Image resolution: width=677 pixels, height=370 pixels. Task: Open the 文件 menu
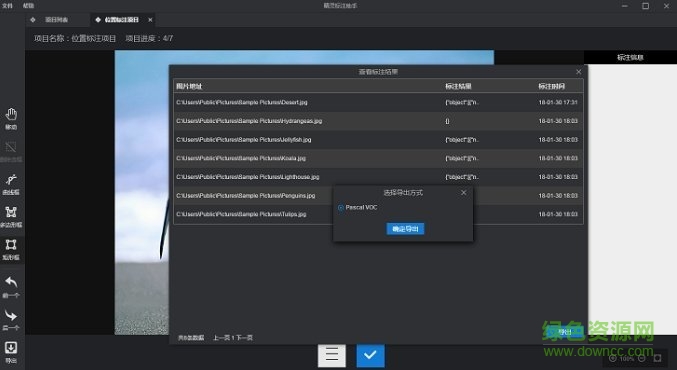click(8, 6)
